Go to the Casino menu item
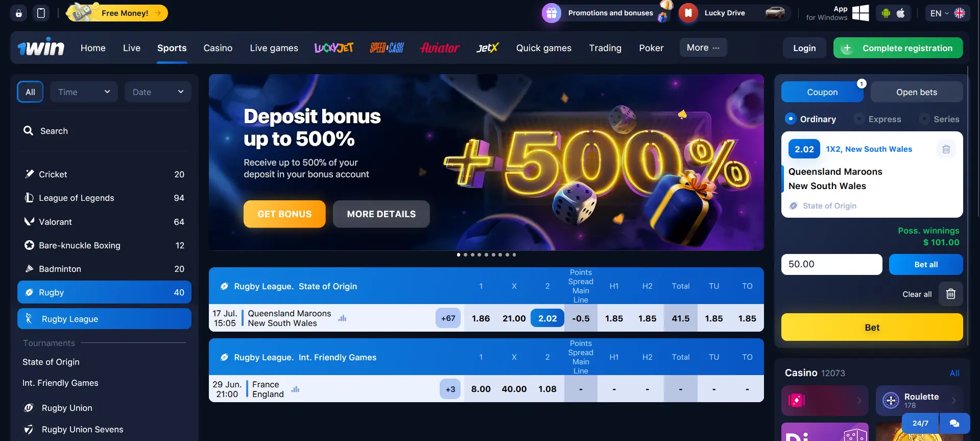980x441 pixels. 218,48
